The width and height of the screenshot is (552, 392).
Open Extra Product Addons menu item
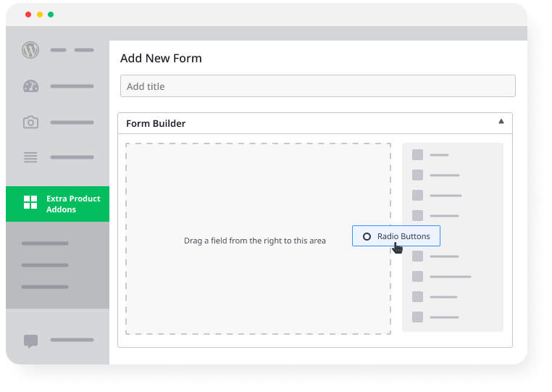coord(58,204)
